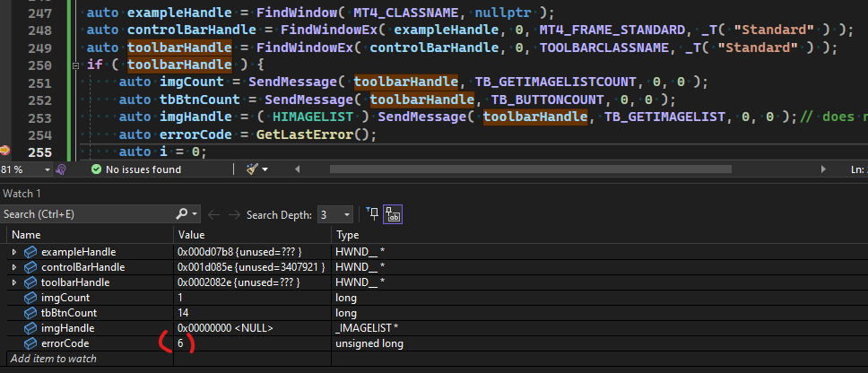
Task: Click the variable cube icon next to imgCount
Action: click(30, 298)
